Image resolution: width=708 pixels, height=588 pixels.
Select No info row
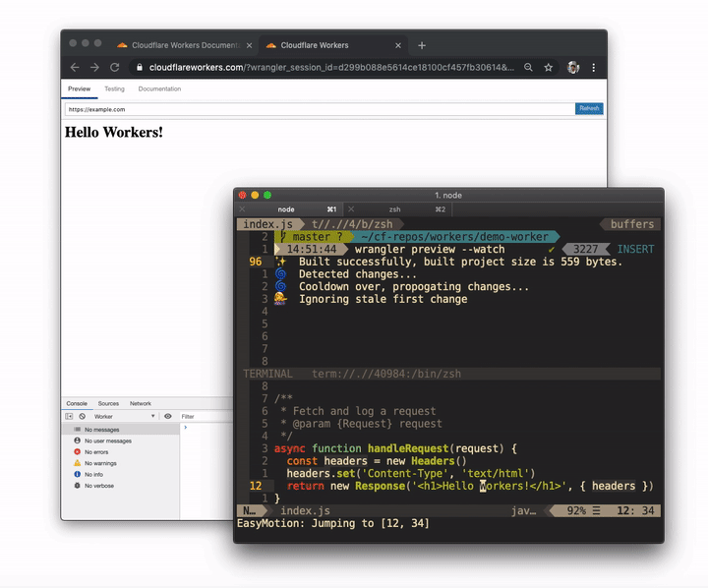click(121, 475)
